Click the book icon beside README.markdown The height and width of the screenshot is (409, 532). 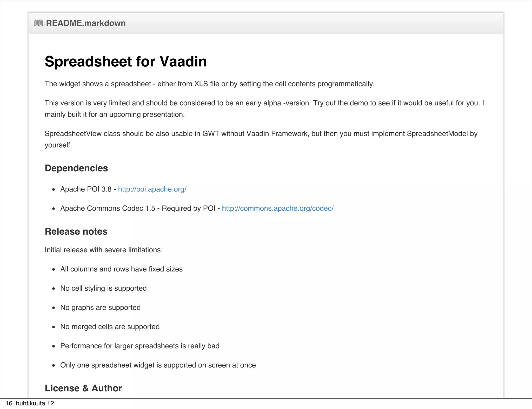(x=39, y=23)
